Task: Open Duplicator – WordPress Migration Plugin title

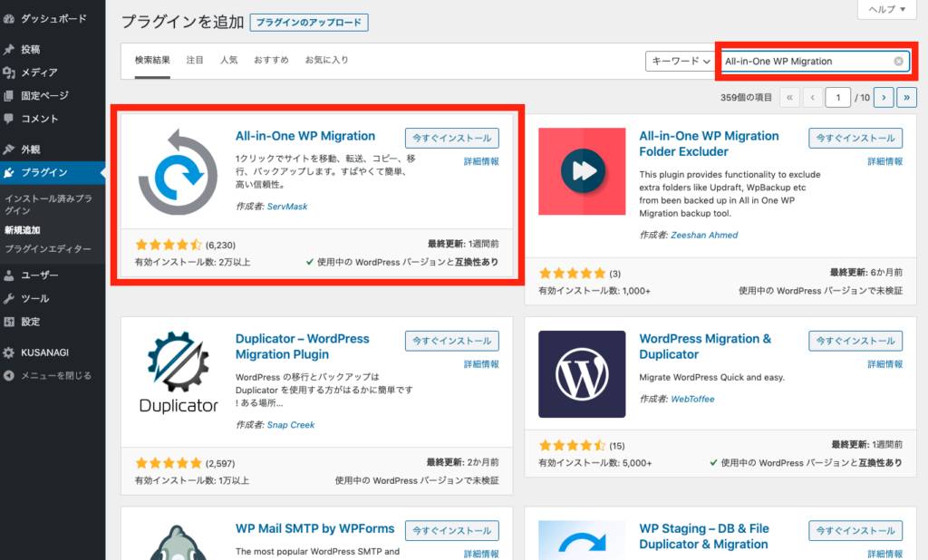Action: 303,347
